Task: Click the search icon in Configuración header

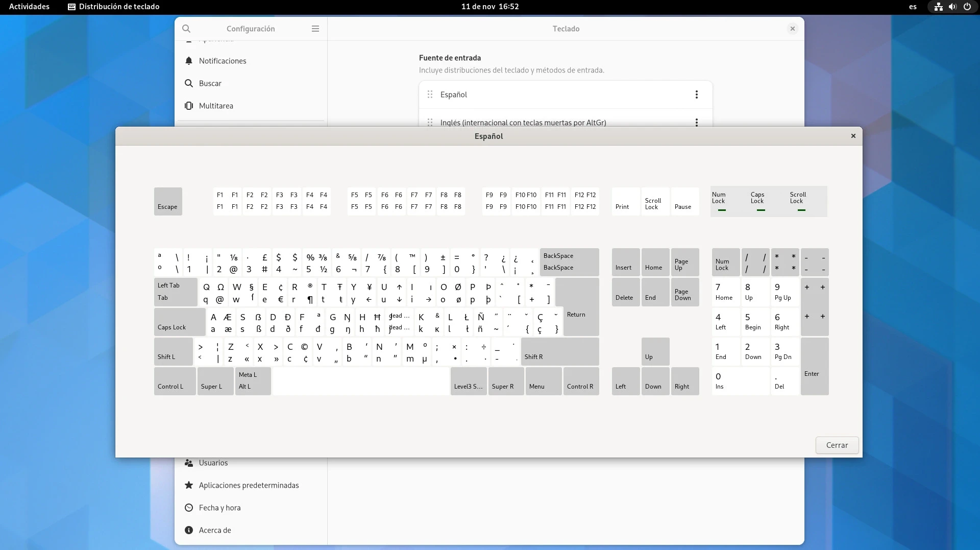Action: tap(186, 29)
